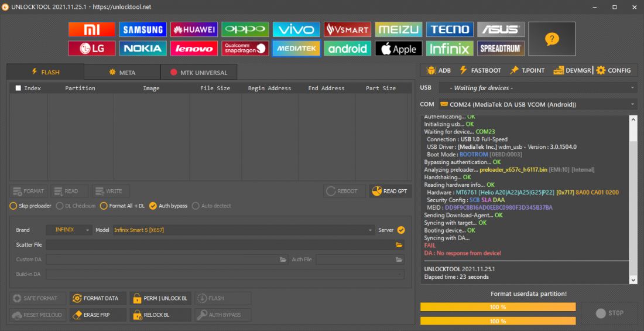The image size is (644, 331).
Task: Click the ERASE FRP button
Action: [x=98, y=315]
